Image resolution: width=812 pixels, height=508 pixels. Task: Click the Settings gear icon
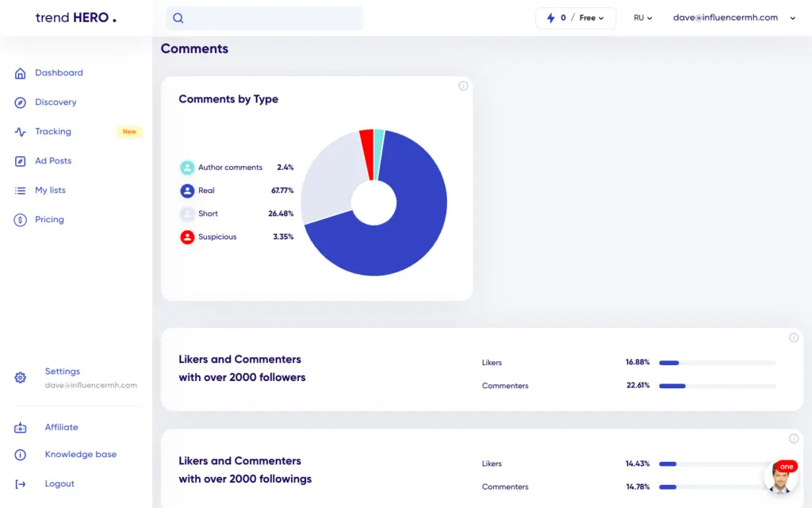pos(21,378)
